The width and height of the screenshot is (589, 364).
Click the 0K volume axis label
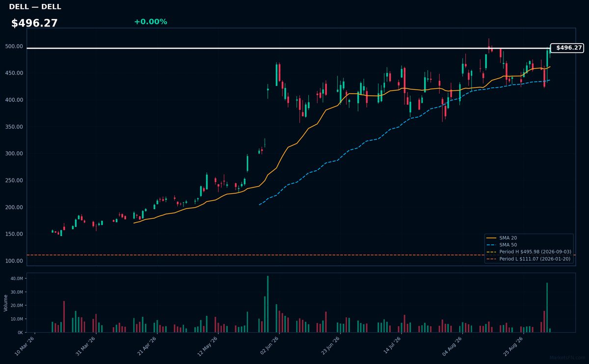(x=20, y=332)
